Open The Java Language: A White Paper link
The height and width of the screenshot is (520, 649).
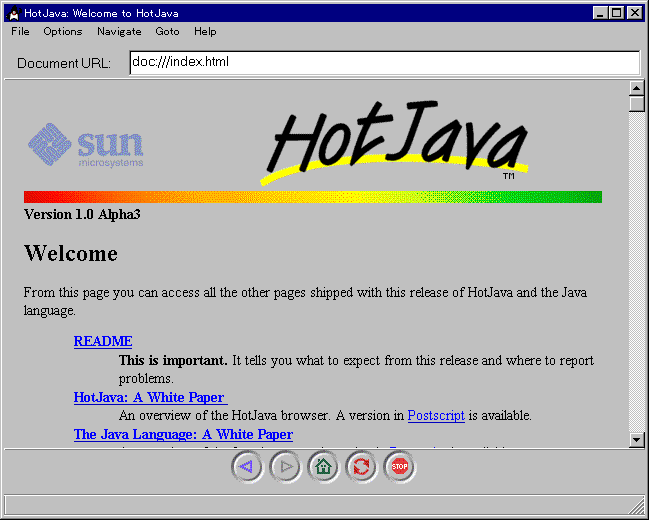click(183, 434)
